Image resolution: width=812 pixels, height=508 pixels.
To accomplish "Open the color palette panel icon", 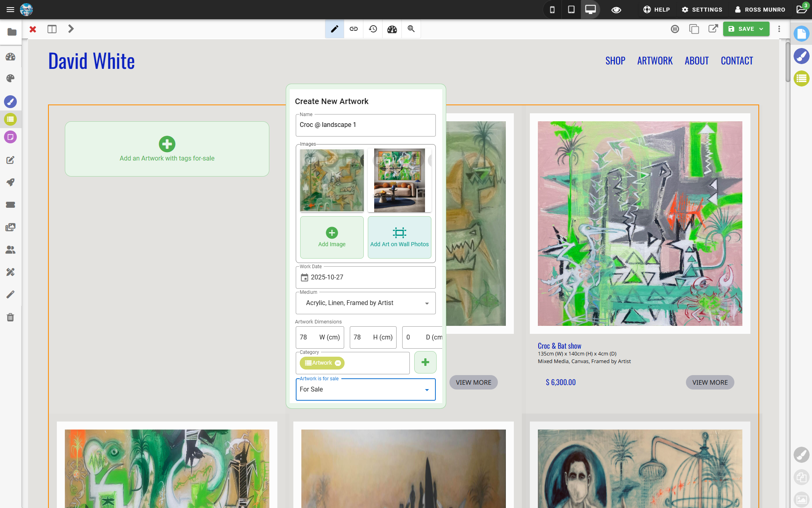I will point(10,78).
